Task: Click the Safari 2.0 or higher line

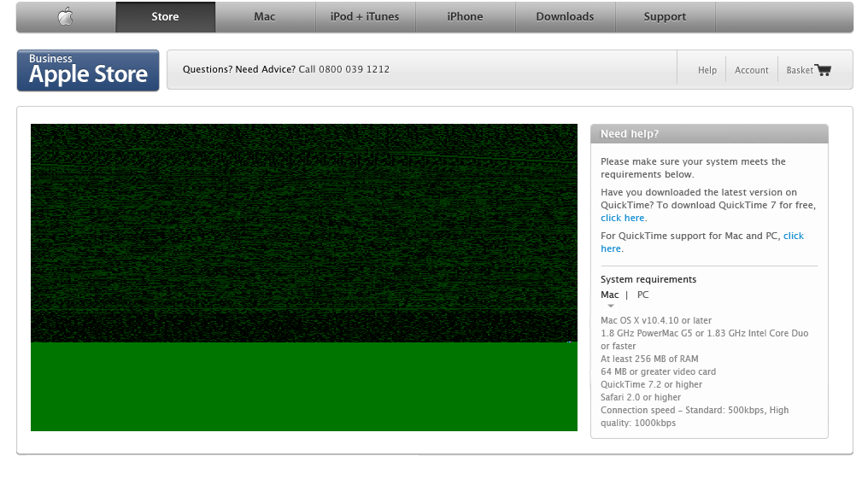Action: point(641,397)
